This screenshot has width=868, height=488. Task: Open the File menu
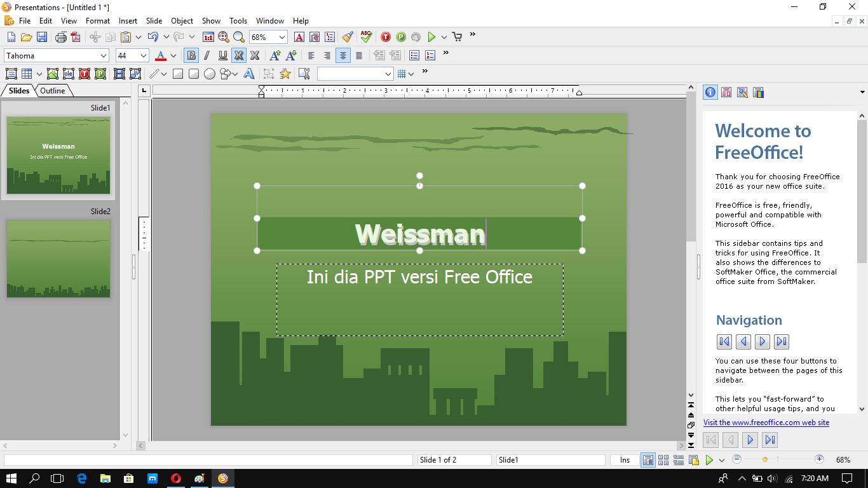pyautogui.click(x=24, y=21)
